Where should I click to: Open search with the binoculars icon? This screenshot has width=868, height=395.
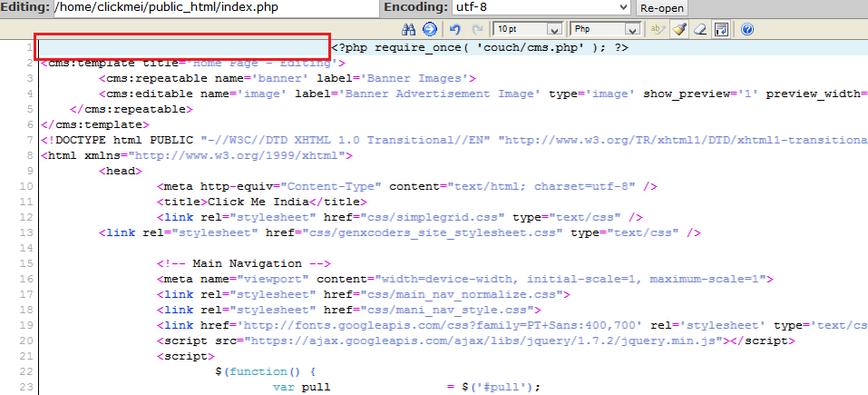coord(408,29)
